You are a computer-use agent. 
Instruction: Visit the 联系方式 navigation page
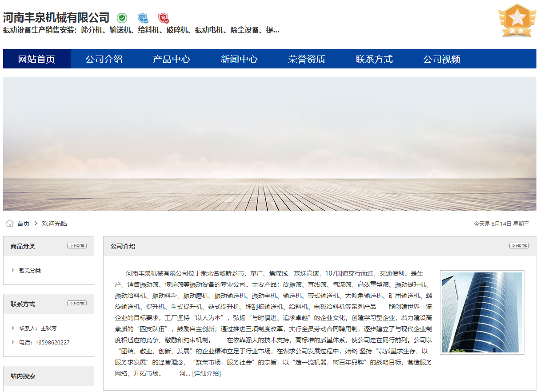[x=374, y=59]
